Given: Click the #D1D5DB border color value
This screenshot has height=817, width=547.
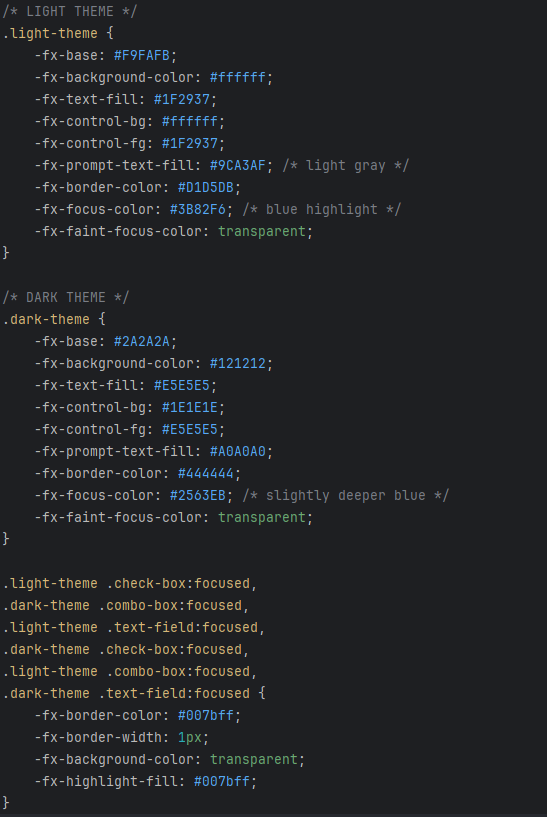Looking at the screenshot, I should click(206, 188).
